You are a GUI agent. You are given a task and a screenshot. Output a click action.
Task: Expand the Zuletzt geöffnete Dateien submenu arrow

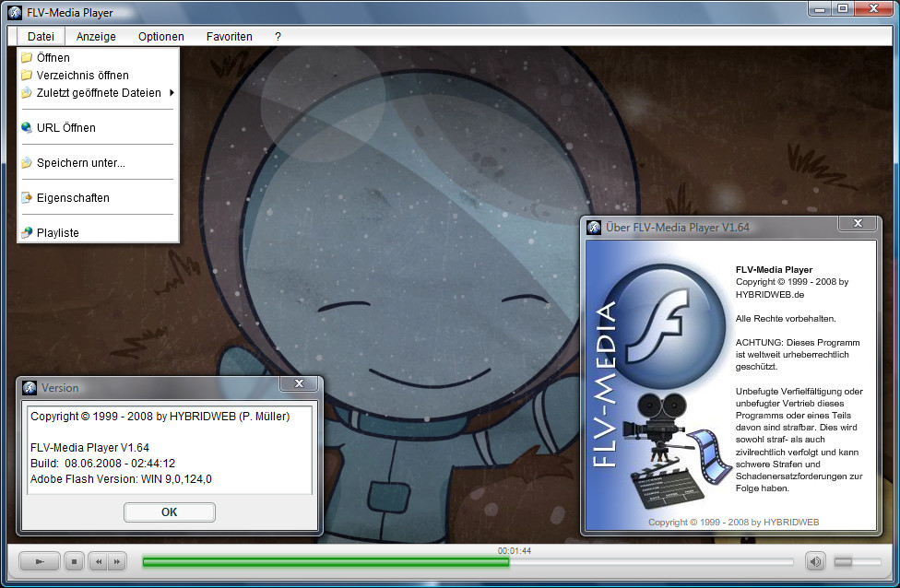pos(172,93)
